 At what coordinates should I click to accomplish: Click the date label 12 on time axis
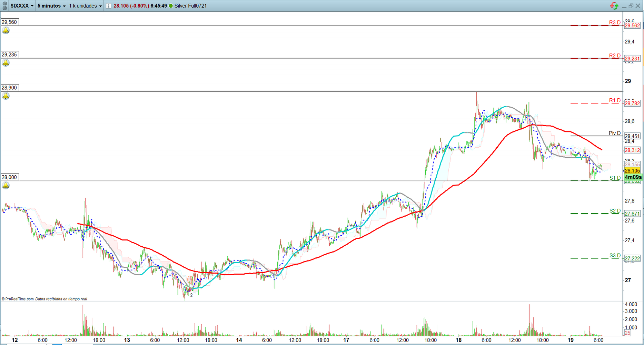click(x=14, y=340)
